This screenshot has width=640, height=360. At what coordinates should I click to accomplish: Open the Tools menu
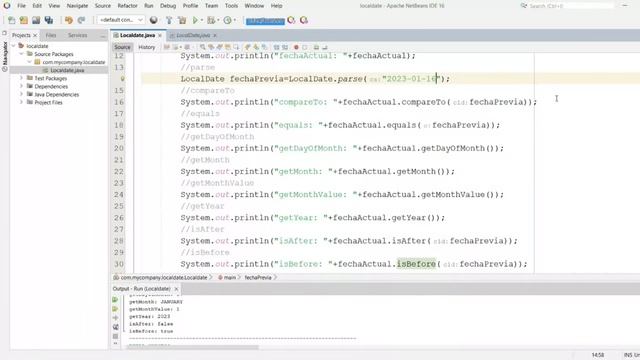tap(231, 6)
